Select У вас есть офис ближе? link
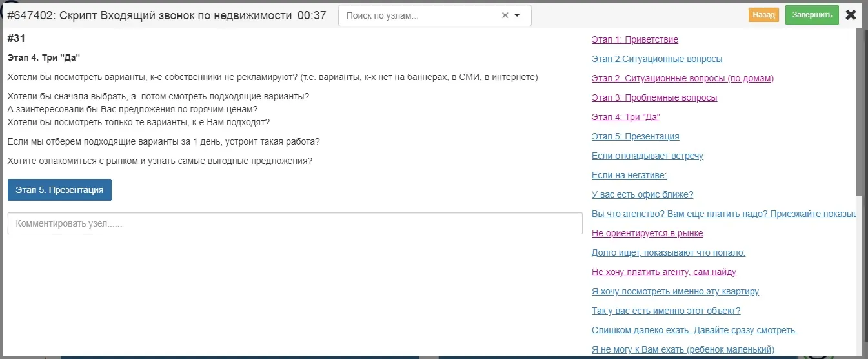 pyautogui.click(x=642, y=194)
